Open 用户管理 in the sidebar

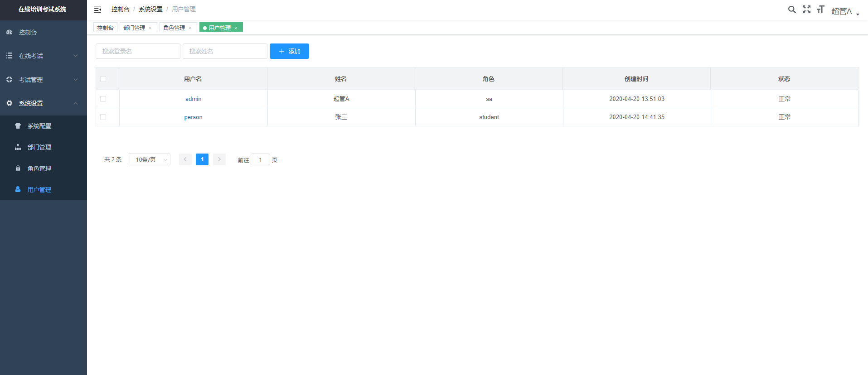point(44,190)
